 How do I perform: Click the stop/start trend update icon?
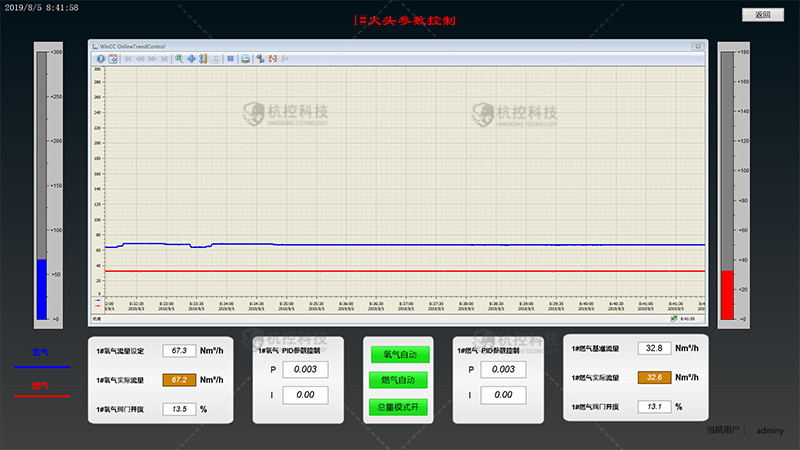coord(230,59)
